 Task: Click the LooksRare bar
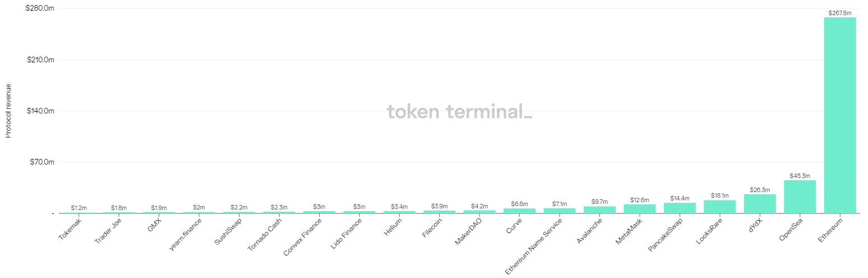coord(719,207)
